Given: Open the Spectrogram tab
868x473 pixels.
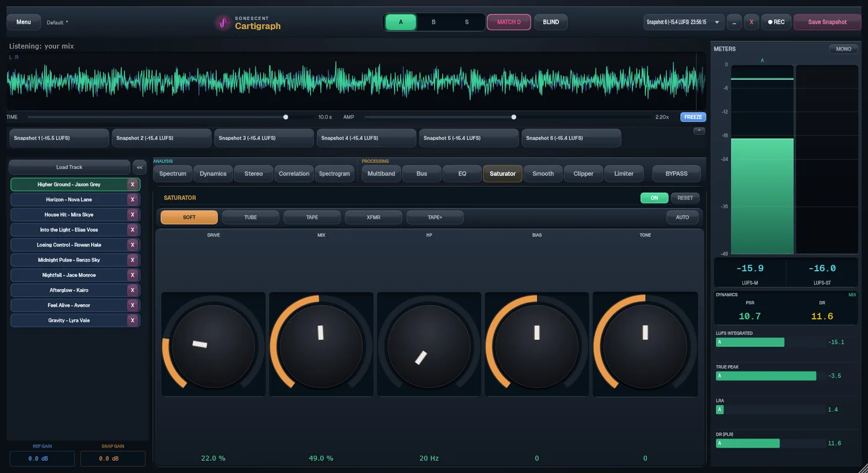Looking at the screenshot, I should (334, 174).
